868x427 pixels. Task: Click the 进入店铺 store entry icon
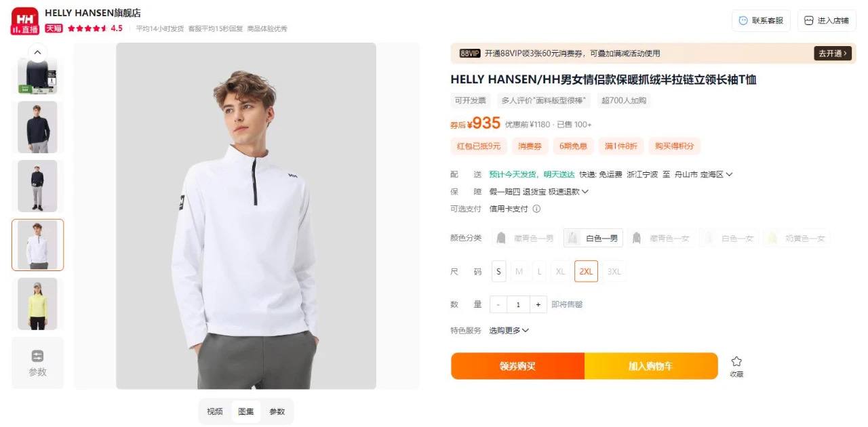[x=808, y=20]
